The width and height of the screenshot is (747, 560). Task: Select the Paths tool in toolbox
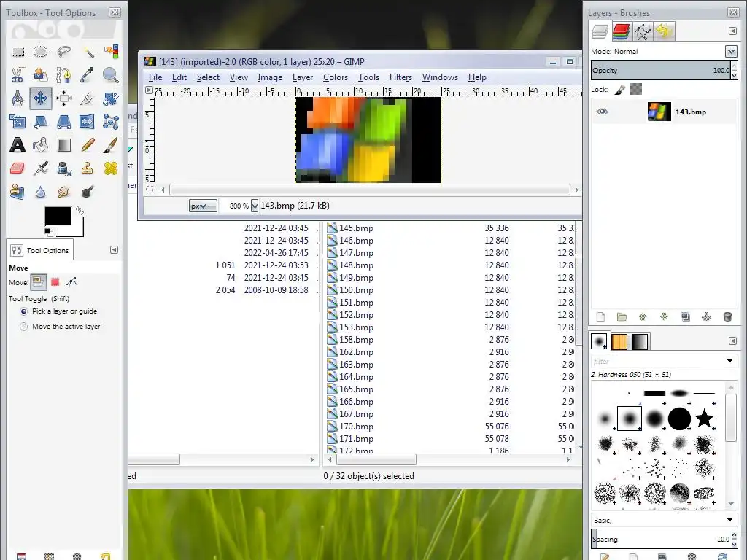64,75
